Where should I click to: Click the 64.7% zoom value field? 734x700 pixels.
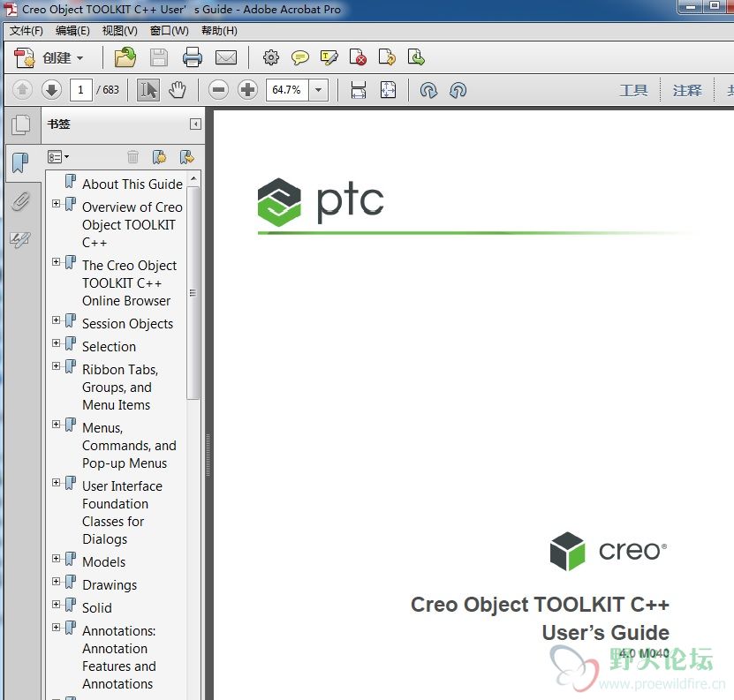tap(287, 89)
